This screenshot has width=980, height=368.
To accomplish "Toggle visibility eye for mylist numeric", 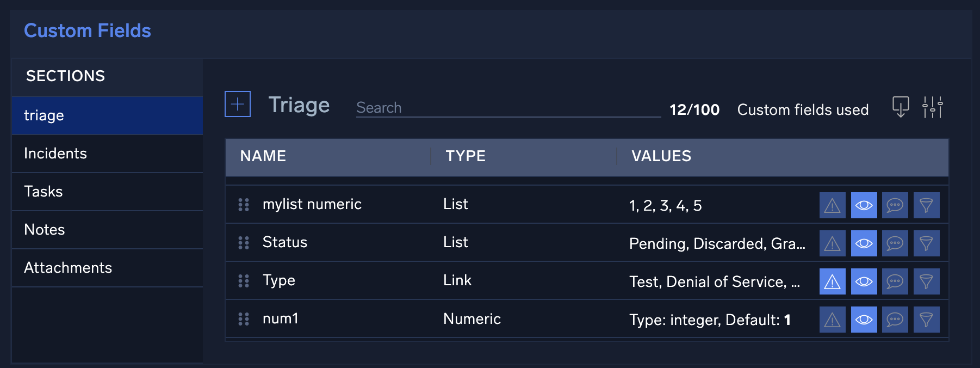I will click(x=864, y=205).
